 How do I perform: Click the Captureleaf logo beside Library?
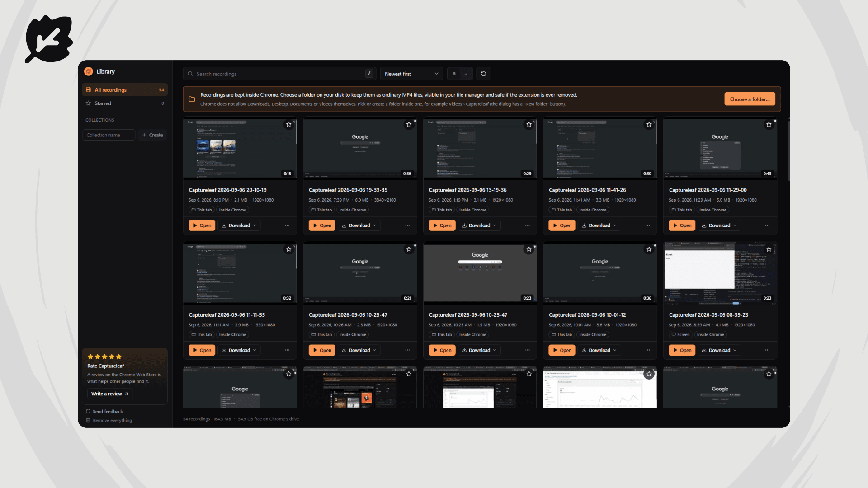[89, 71]
